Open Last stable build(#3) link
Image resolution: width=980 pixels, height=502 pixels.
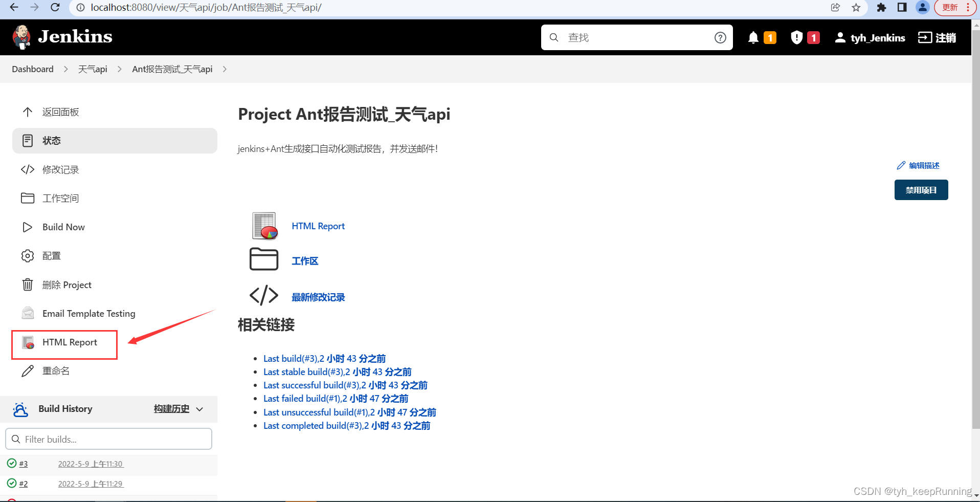click(x=338, y=372)
